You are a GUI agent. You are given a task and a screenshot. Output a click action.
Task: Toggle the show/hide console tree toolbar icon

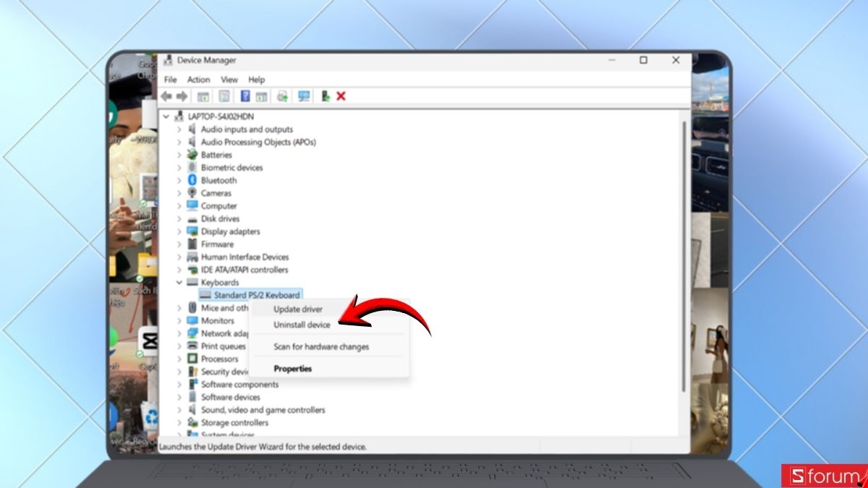click(203, 96)
